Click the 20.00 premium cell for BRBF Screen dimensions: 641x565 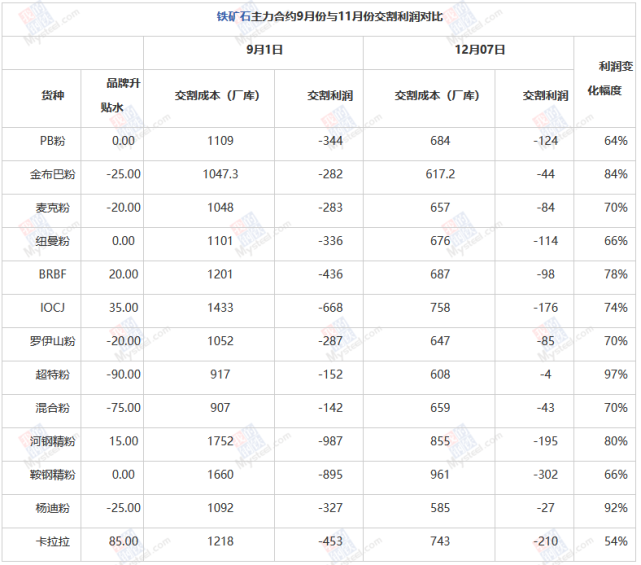coord(123,274)
